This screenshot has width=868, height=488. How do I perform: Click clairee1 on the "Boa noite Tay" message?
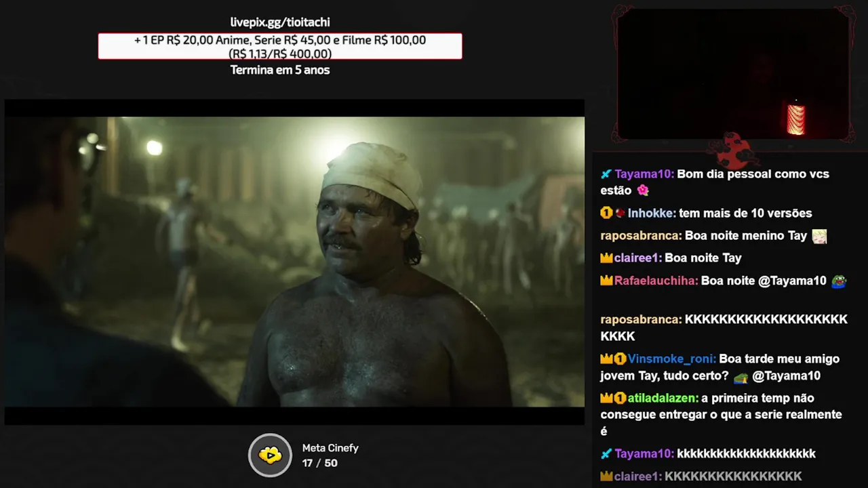click(x=637, y=258)
